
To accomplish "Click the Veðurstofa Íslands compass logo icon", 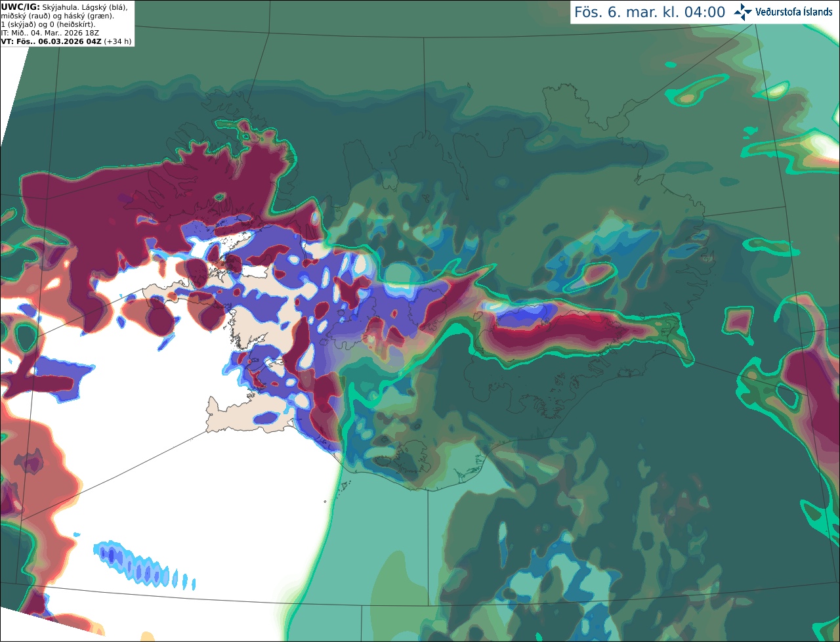I will click(x=743, y=12).
